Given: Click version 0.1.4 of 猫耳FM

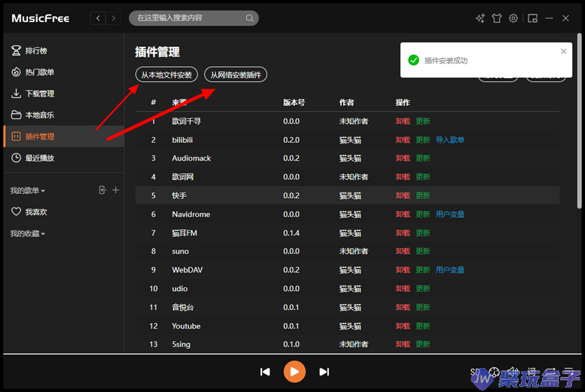Looking at the screenshot, I should tap(291, 233).
